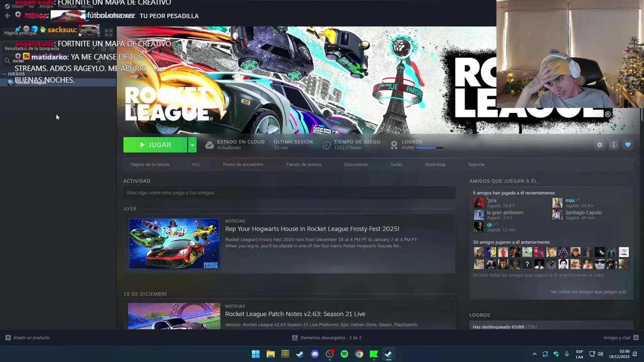Open the Steam menu

14,7
